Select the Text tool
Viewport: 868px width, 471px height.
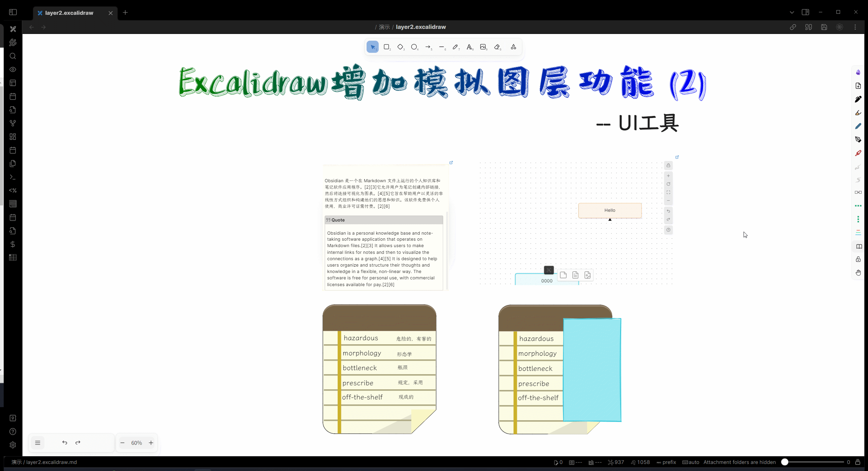point(469,47)
